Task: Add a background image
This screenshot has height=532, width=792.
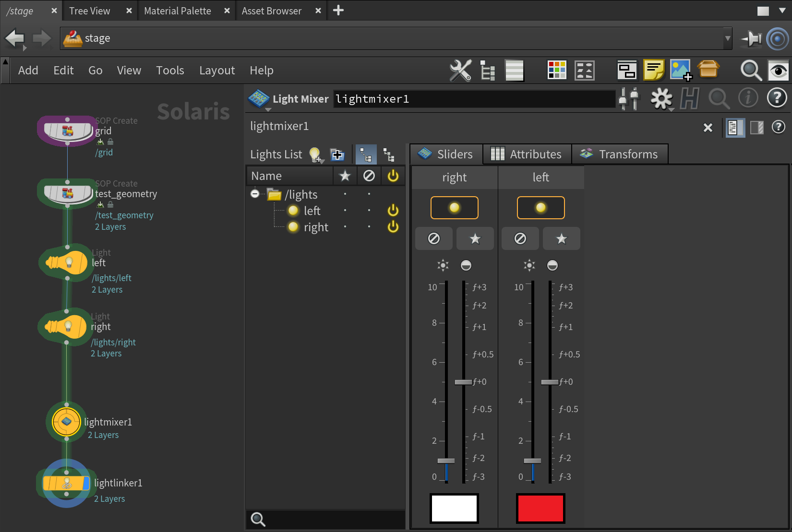Action: pyautogui.click(x=681, y=71)
